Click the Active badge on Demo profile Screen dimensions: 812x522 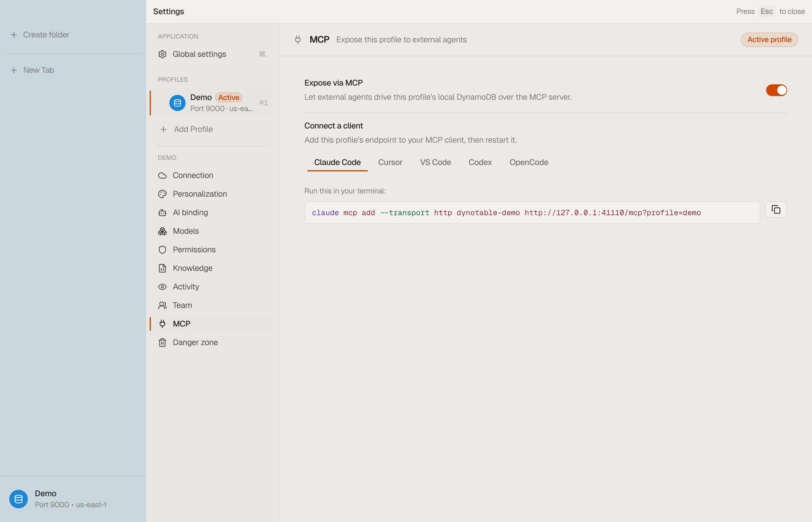229,97
